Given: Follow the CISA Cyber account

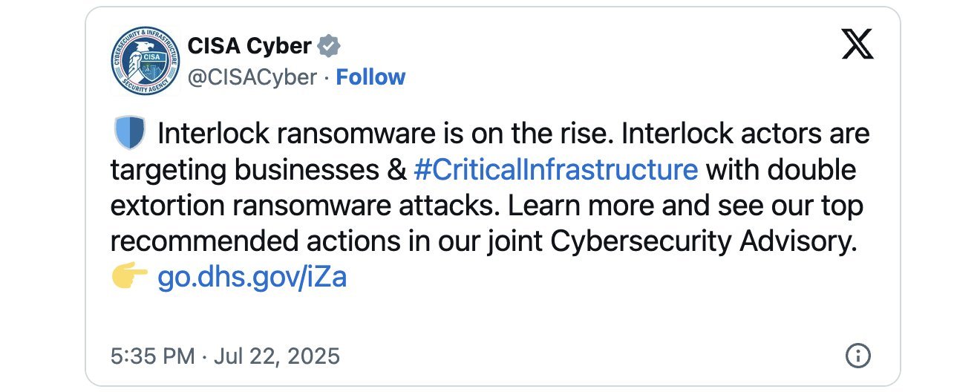Looking at the screenshot, I should pyautogui.click(x=370, y=77).
